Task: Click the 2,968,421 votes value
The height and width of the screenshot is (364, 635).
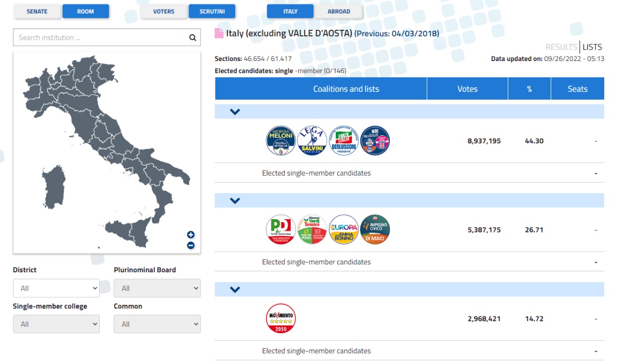Action: coord(484,319)
